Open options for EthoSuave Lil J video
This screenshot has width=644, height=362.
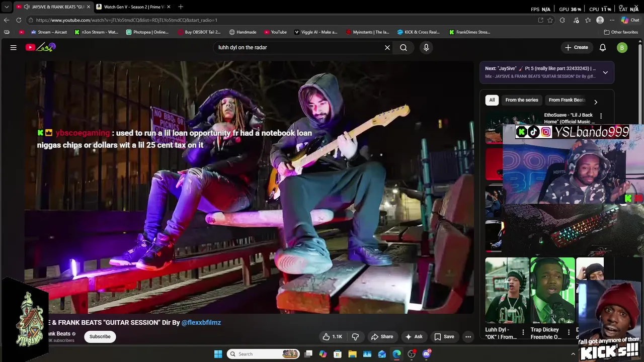point(601,116)
